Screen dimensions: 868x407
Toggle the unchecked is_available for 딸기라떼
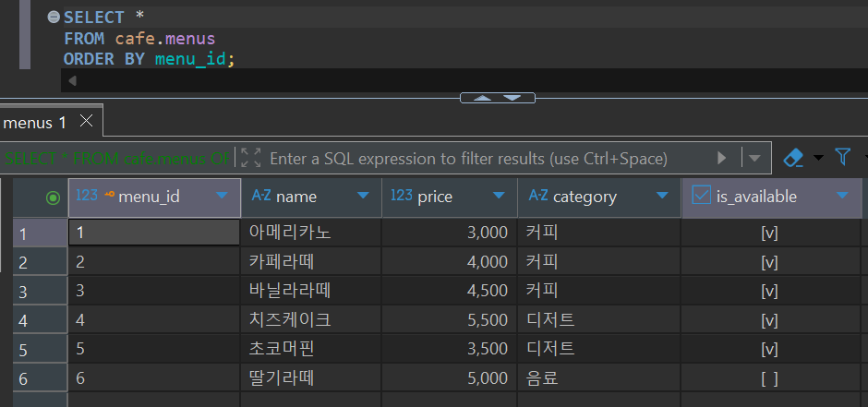coord(769,378)
